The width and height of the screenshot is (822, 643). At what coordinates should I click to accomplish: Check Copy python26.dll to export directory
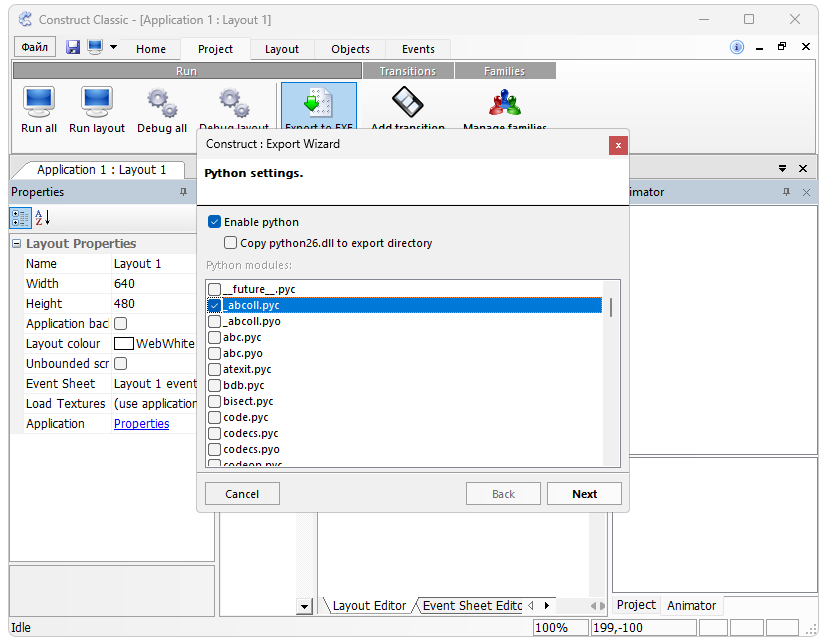tap(231, 243)
